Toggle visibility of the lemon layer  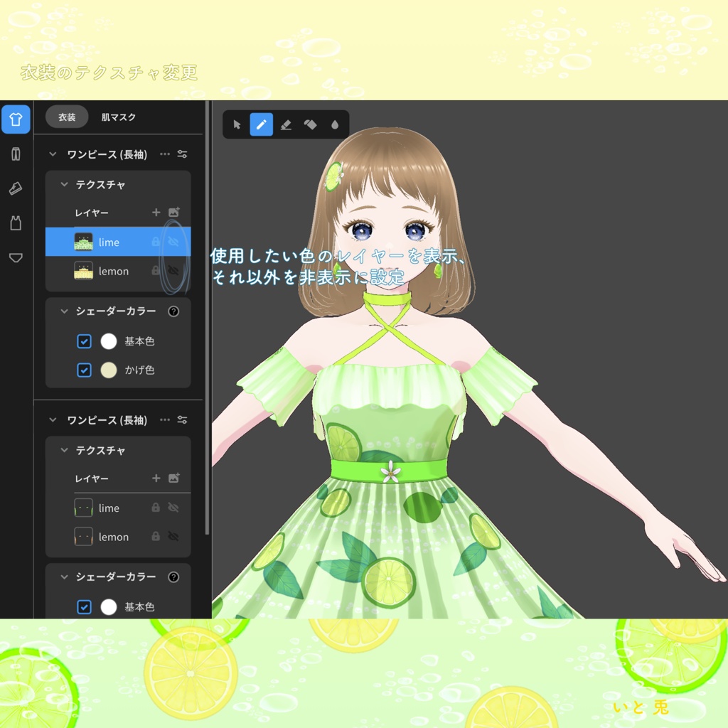173,271
